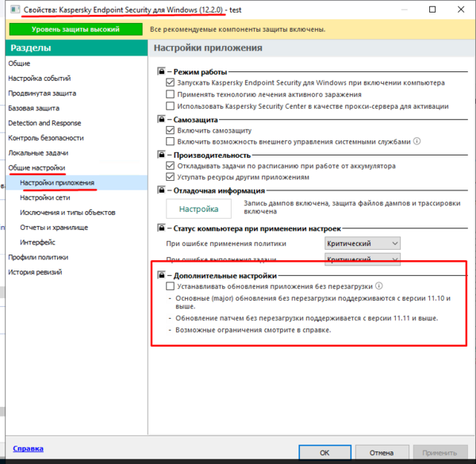The height and width of the screenshot is (464, 476).
Task: Click text Все рекомендуемые компоненты защиты включены
Action: [x=238, y=29]
